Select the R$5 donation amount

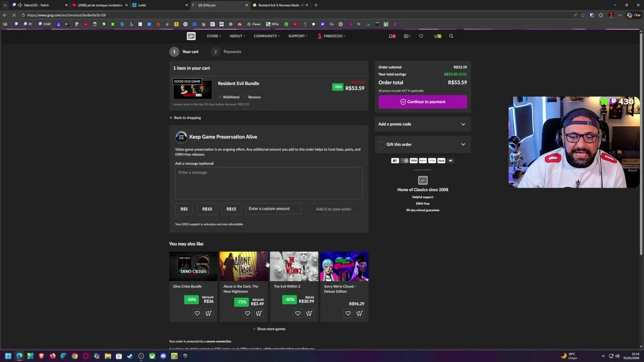184,209
